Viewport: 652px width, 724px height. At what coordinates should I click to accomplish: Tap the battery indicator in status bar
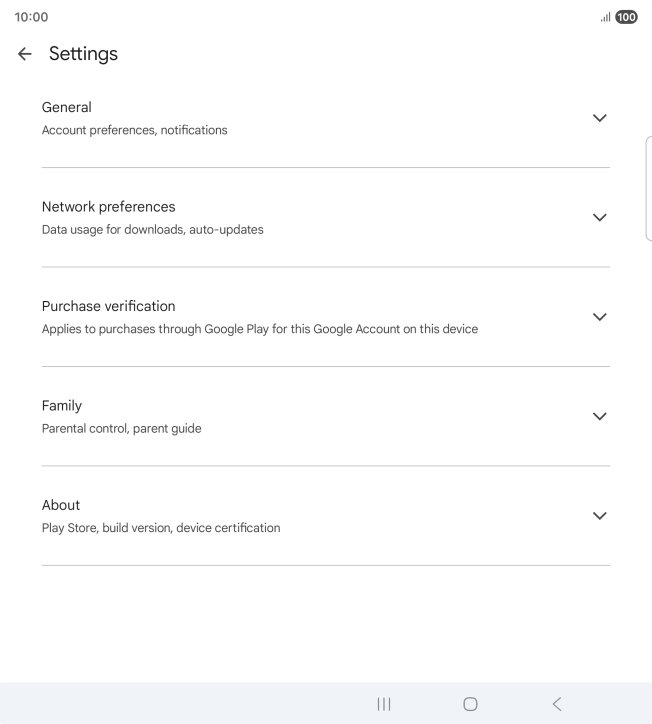click(627, 17)
